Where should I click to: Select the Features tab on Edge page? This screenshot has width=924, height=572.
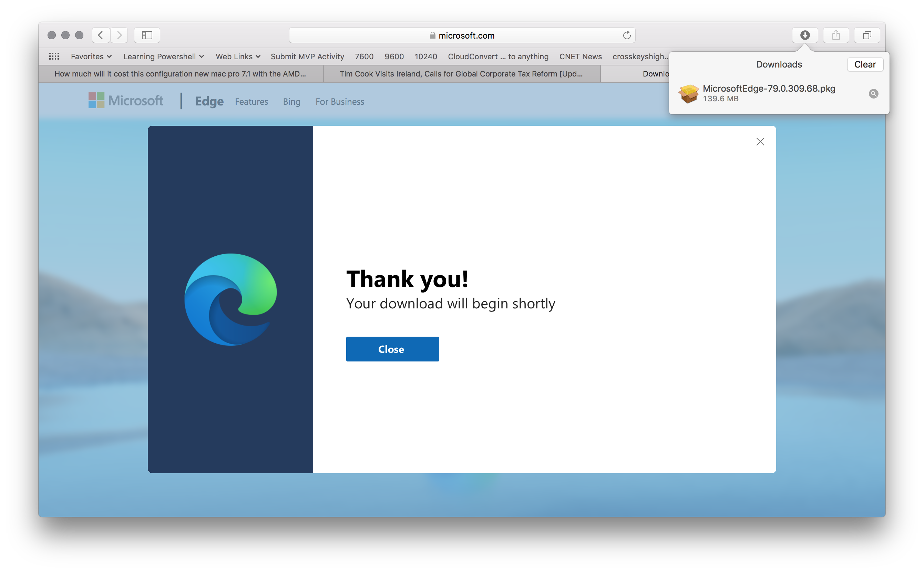[x=251, y=102]
